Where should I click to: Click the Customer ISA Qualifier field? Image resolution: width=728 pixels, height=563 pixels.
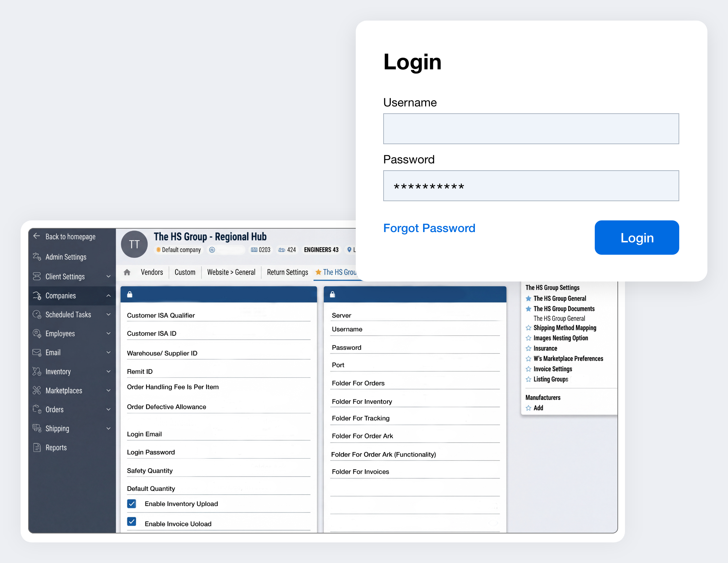(x=218, y=315)
